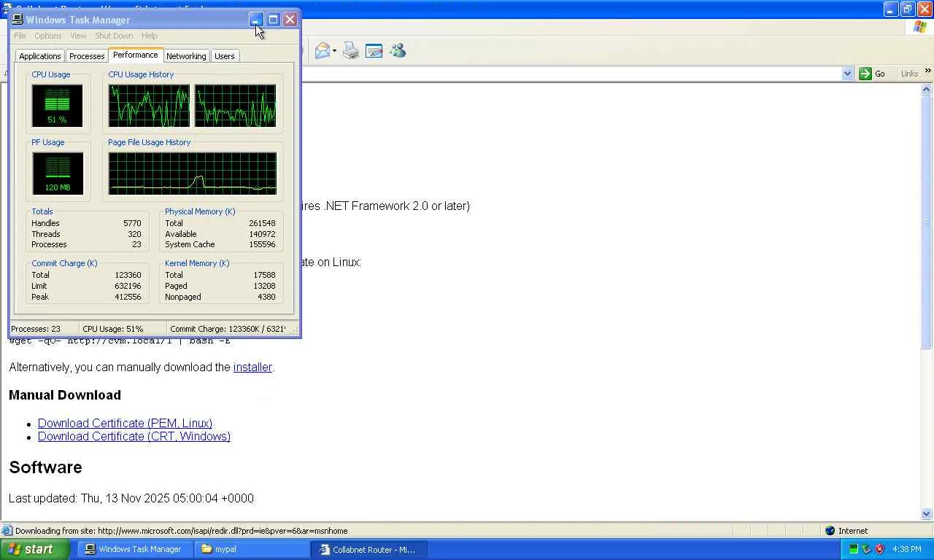Open the Help menu in Task Manager
Viewport: 934px width, 560px height.
(x=149, y=36)
